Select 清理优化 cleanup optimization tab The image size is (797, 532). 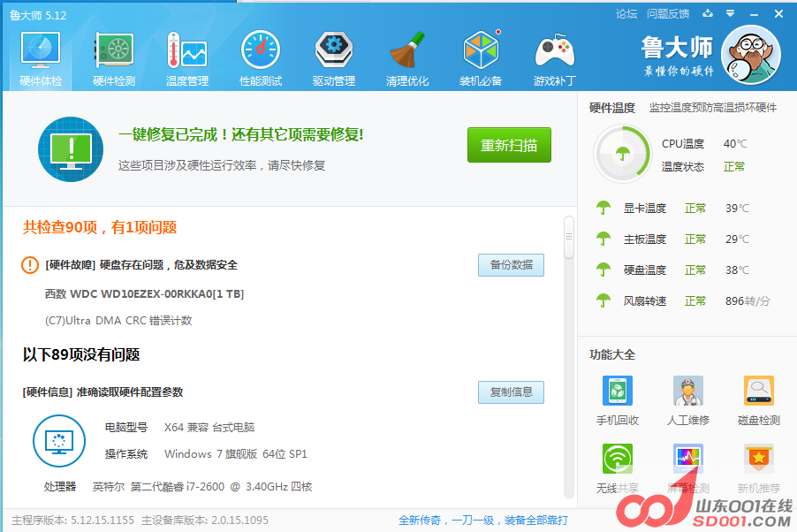406,58
